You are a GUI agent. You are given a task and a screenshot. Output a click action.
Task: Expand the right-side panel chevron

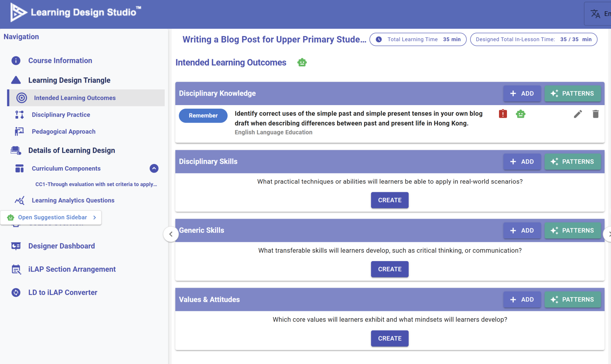point(608,234)
